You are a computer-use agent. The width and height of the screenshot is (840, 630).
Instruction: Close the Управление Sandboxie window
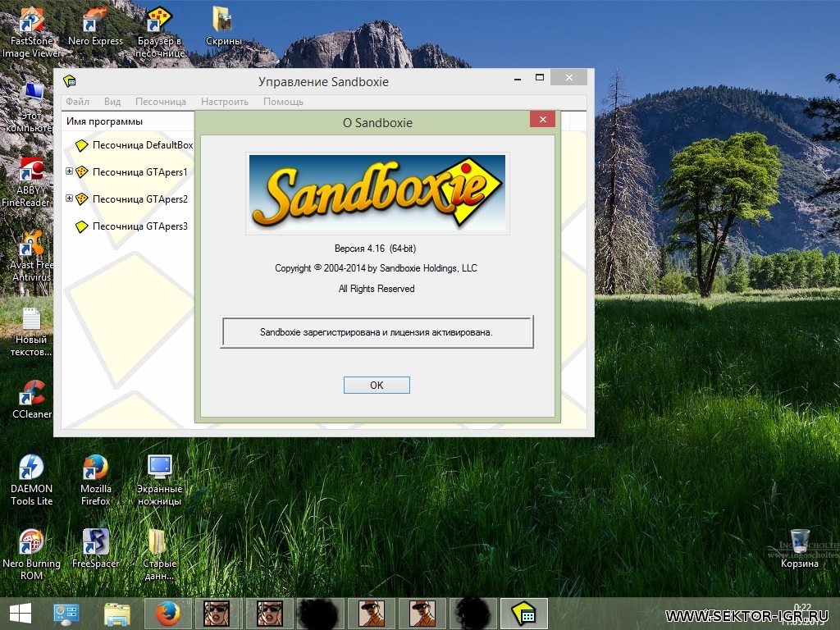pos(569,78)
